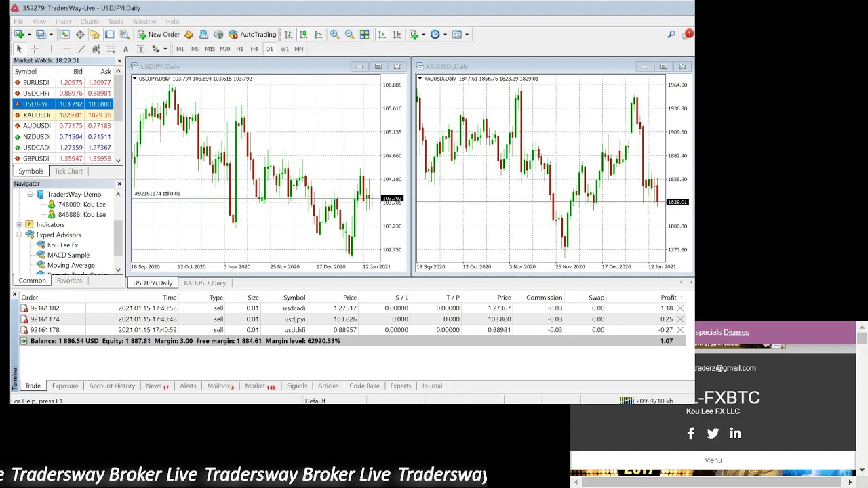Click the search magnifier icon in toolbar

point(671,34)
